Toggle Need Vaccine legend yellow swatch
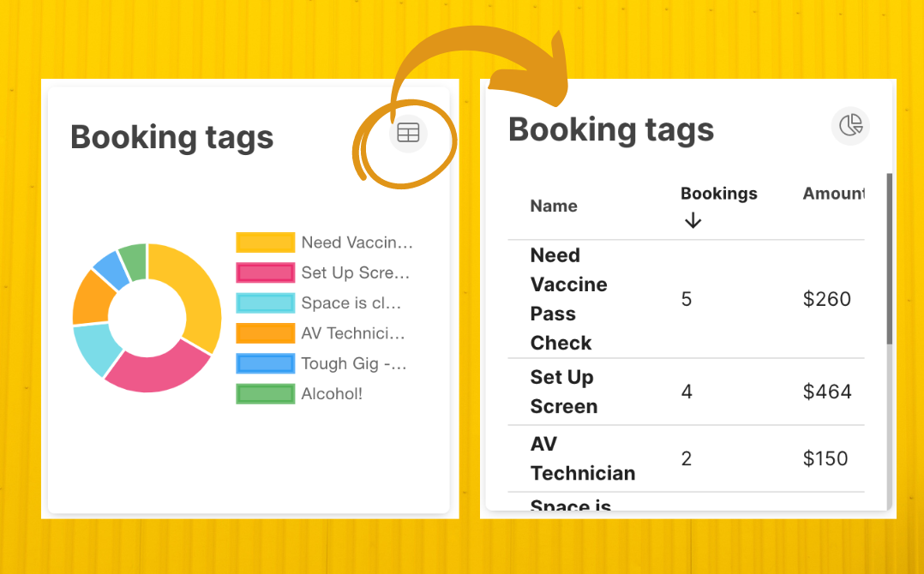Screen dimensions: 924x574 click(x=265, y=242)
